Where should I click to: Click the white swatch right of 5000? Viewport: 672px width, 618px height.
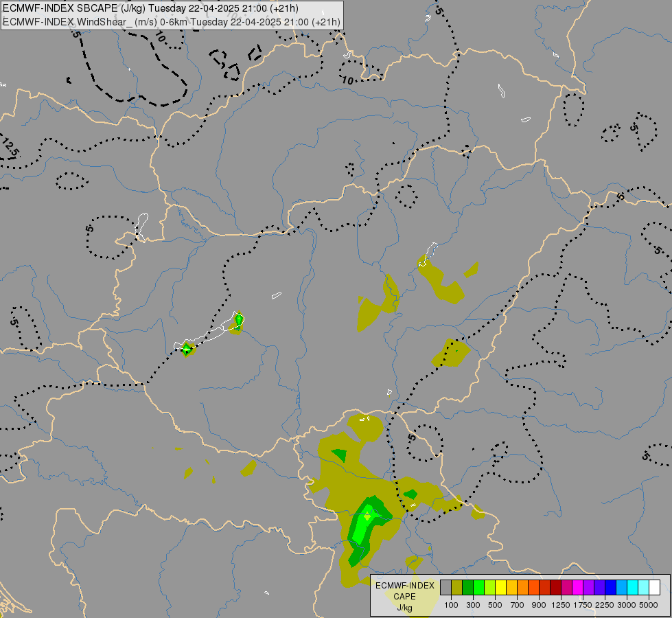pyautogui.click(x=655, y=588)
